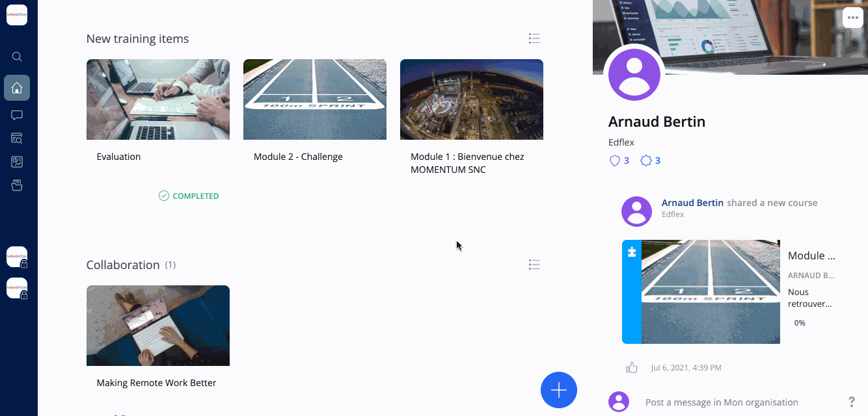The width and height of the screenshot is (868, 416).
Task: Click the Arnaud Bertin link in feed post
Action: [692, 203]
